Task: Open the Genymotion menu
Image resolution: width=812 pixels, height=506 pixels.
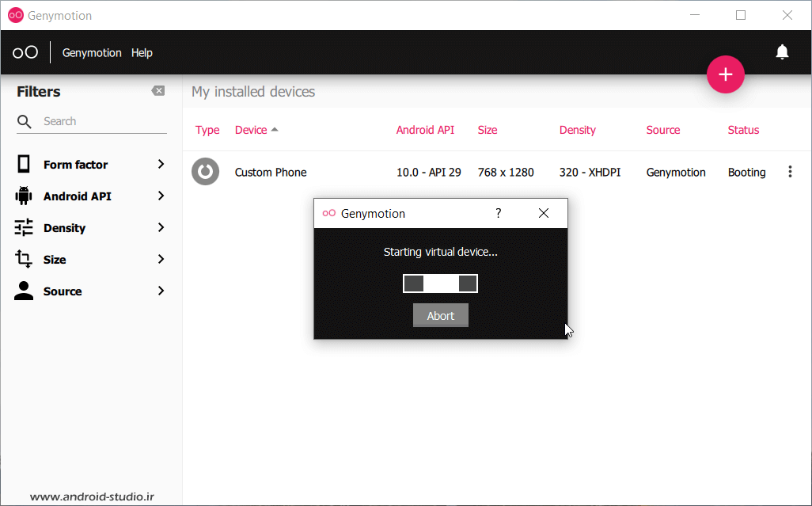Action: point(92,53)
